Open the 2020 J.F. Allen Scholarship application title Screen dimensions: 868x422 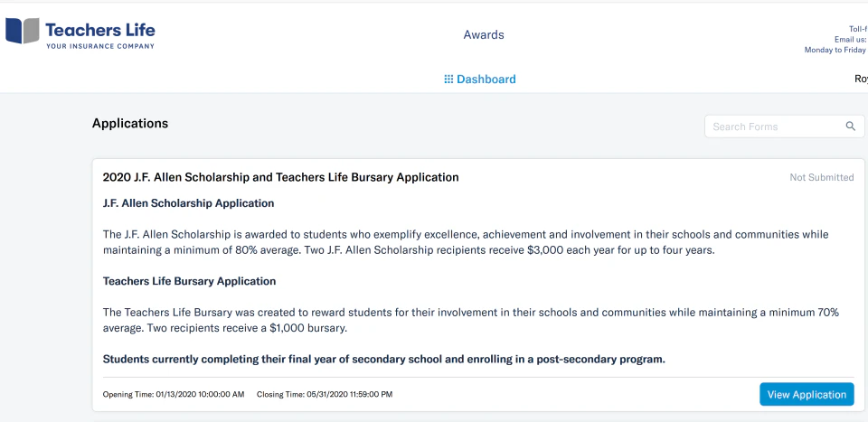tap(280, 177)
